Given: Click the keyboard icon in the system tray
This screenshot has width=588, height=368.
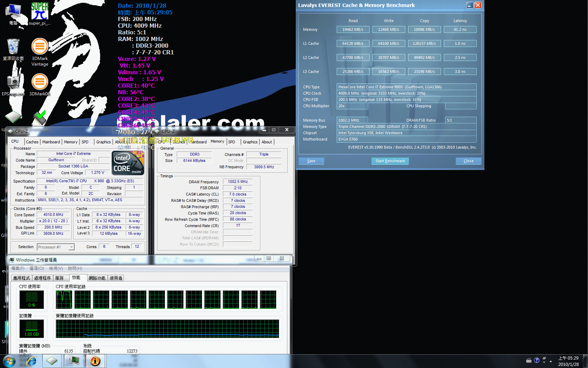Looking at the screenshot, I should coord(529,360).
